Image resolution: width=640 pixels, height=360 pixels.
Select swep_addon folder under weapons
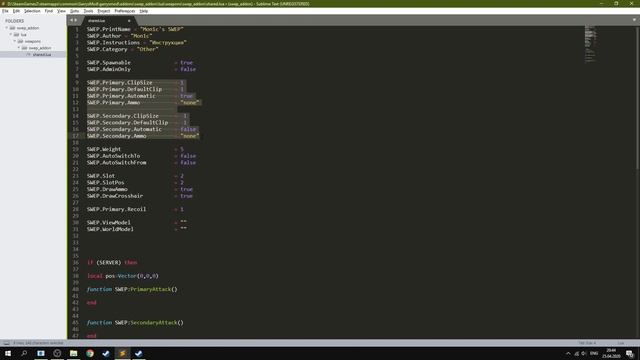pyautogui.click(x=40, y=48)
